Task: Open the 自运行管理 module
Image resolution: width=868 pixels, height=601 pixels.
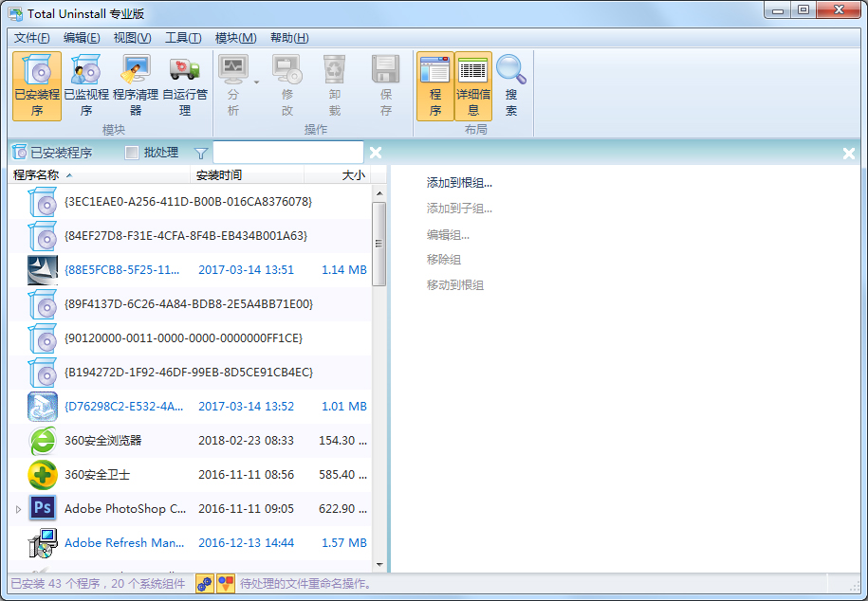Action: tap(185, 86)
